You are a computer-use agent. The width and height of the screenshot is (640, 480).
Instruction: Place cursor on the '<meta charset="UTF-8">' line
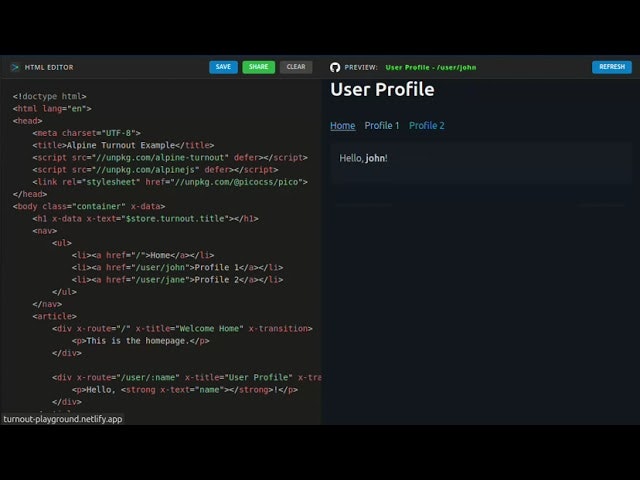pyautogui.click(x=87, y=133)
